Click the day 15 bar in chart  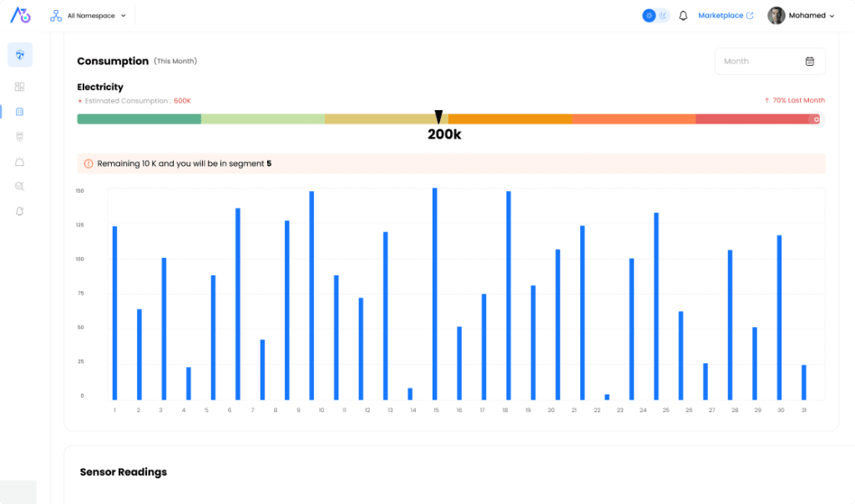click(435, 292)
